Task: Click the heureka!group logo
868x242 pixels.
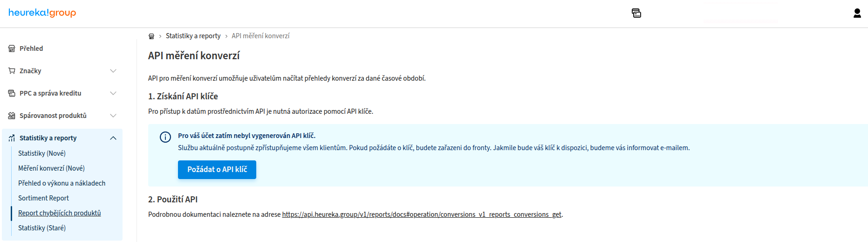Action: pyautogui.click(x=42, y=13)
